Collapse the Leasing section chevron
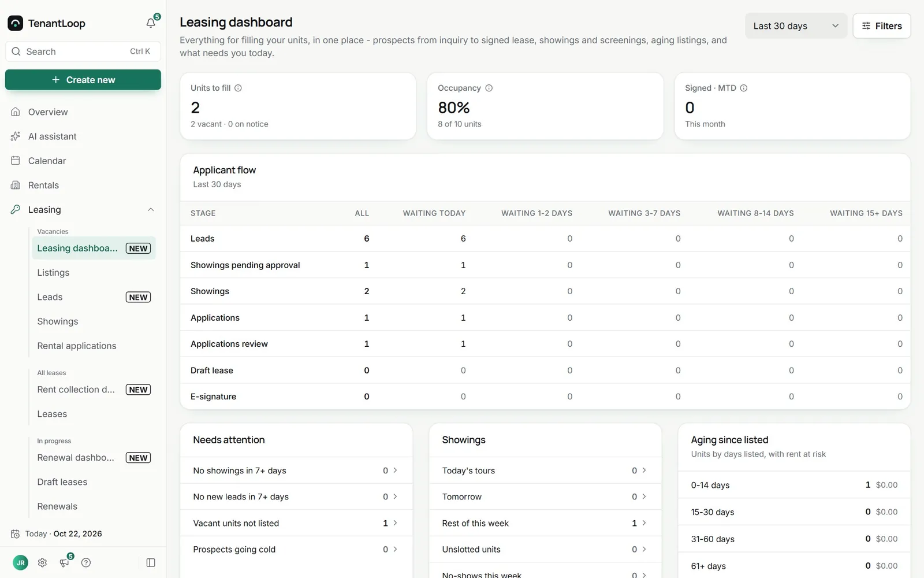Screen dimensions: 924x578 (x=151, y=210)
